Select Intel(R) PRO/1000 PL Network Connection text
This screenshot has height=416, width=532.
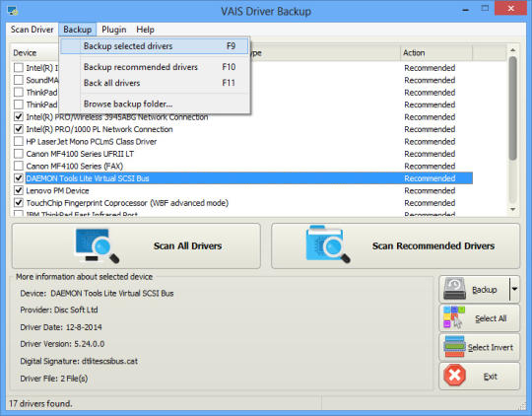(100, 129)
